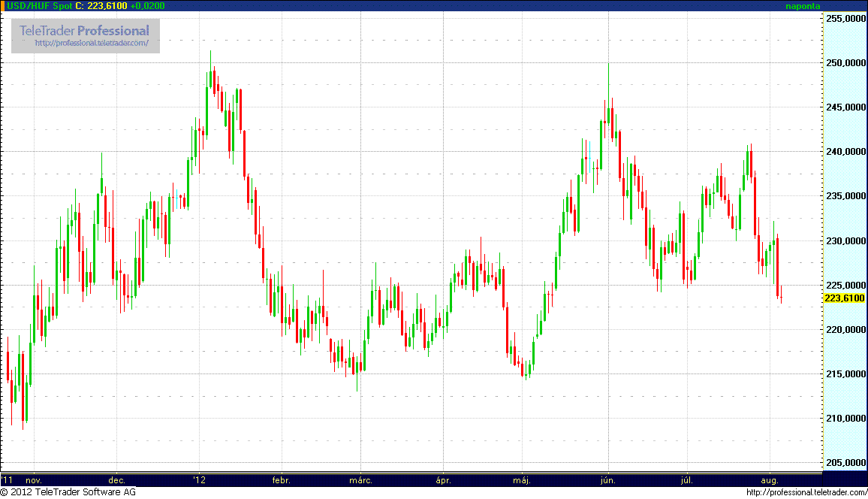The height and width of the screenshot is (499, 868).
Task: Click the 250,0000 price axis label
Action: point(845,64)
